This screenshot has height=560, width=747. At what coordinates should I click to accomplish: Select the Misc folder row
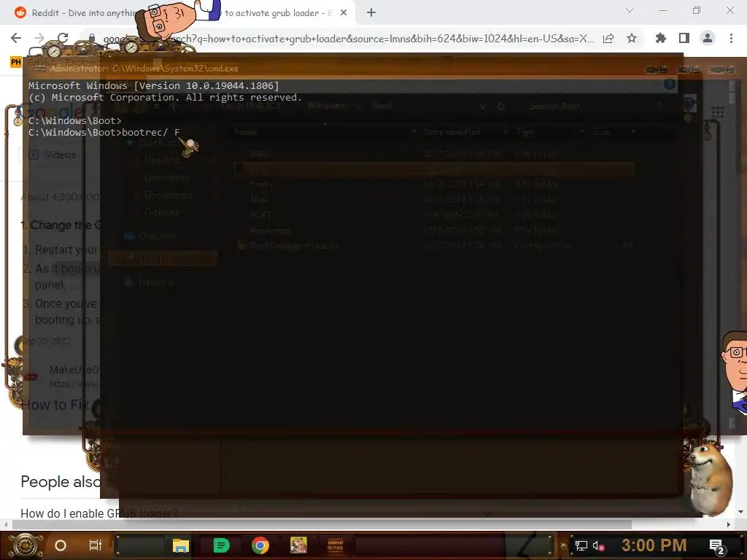coord(434,200)
